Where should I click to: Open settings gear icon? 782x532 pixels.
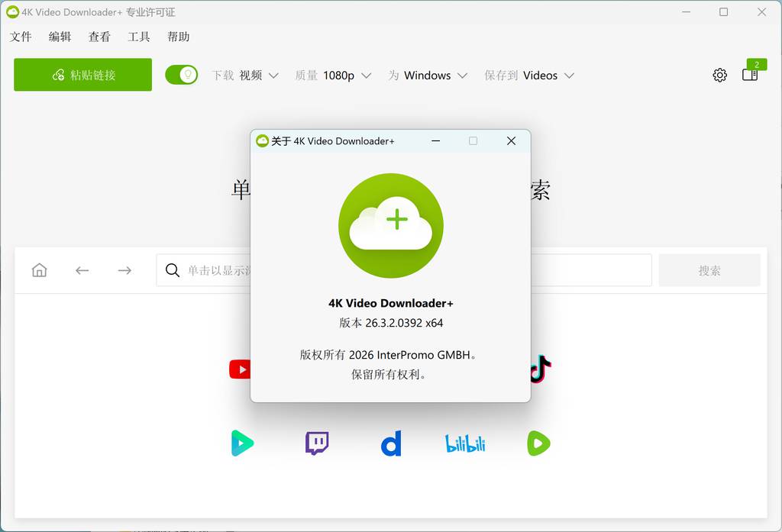(x=719, y=76)
